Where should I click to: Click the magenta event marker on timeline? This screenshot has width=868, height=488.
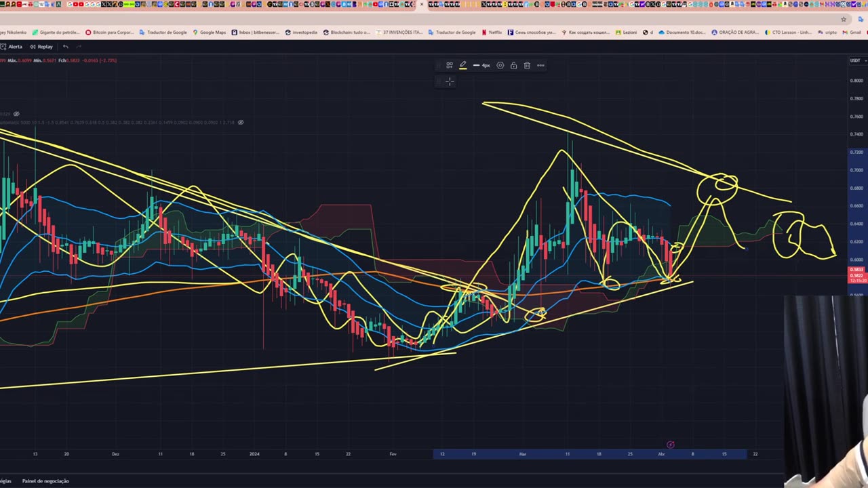pyautogui.click(x=670, y=445)
